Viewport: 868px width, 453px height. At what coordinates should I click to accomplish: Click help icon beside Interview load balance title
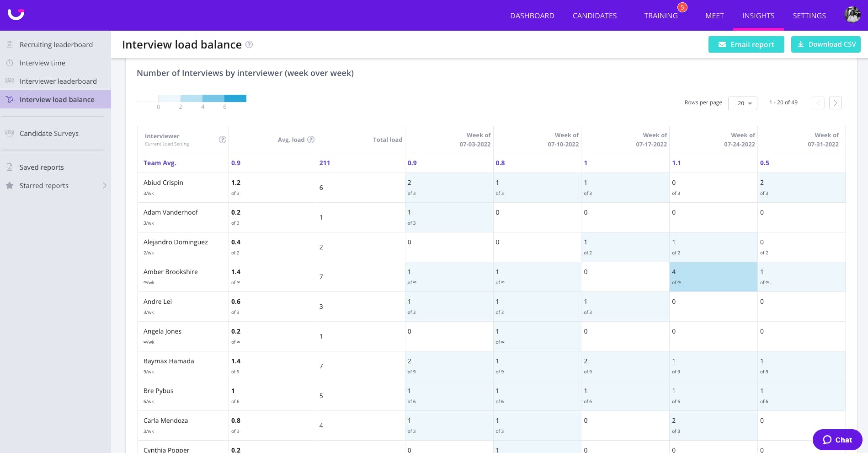249,44
